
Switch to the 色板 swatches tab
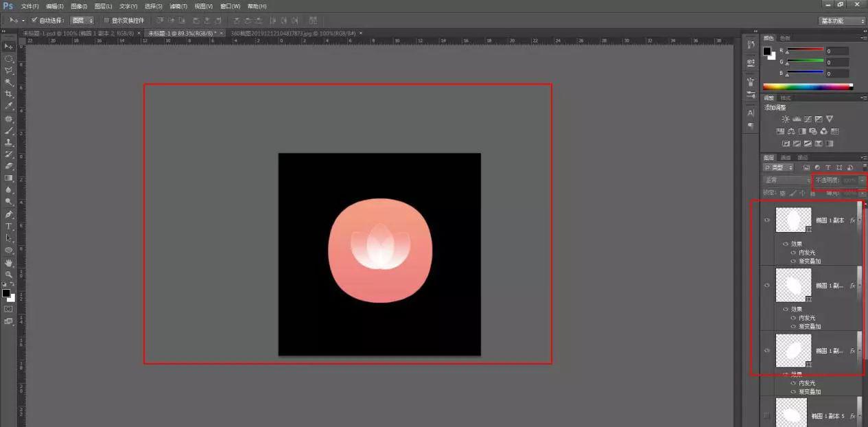pos(785,38)
